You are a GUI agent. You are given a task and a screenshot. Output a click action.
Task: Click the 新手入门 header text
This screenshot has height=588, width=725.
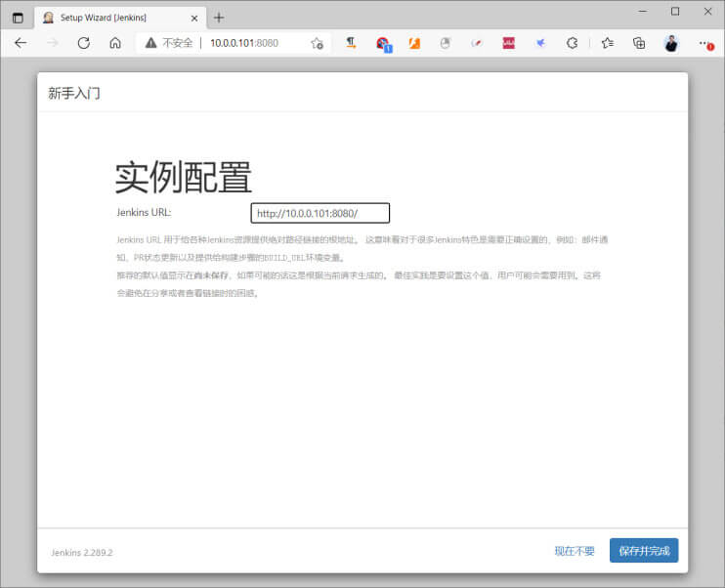(74, 94)
